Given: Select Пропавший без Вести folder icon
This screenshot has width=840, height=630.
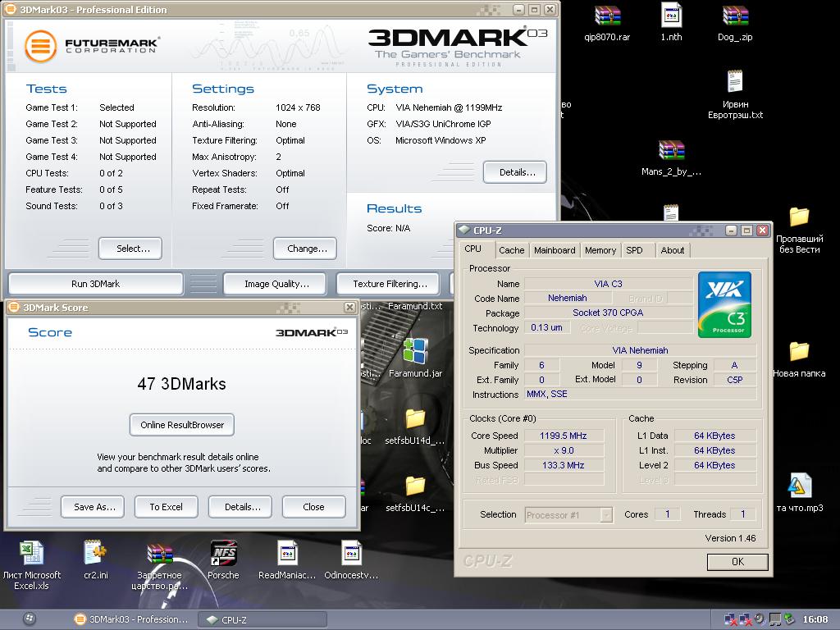Looking at the screenshot, I should pos(799,217).
